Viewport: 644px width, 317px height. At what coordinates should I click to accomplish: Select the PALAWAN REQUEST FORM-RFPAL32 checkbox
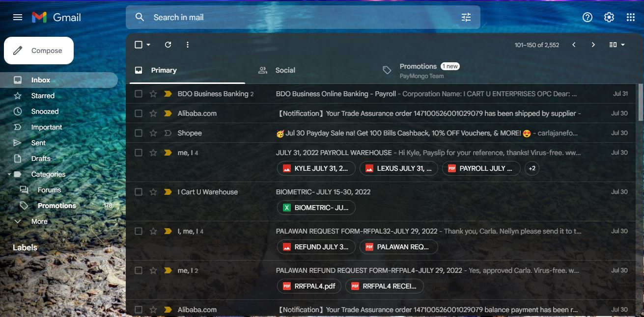(x=139, y=231)
